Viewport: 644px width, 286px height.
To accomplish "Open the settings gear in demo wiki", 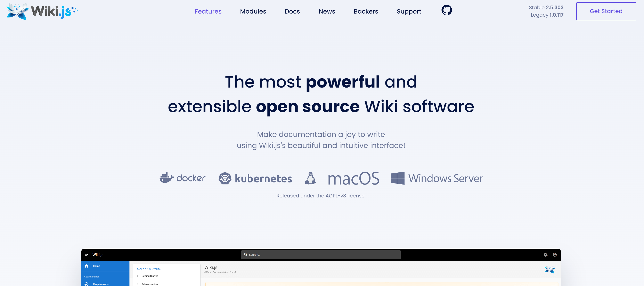I will (546, 255).
